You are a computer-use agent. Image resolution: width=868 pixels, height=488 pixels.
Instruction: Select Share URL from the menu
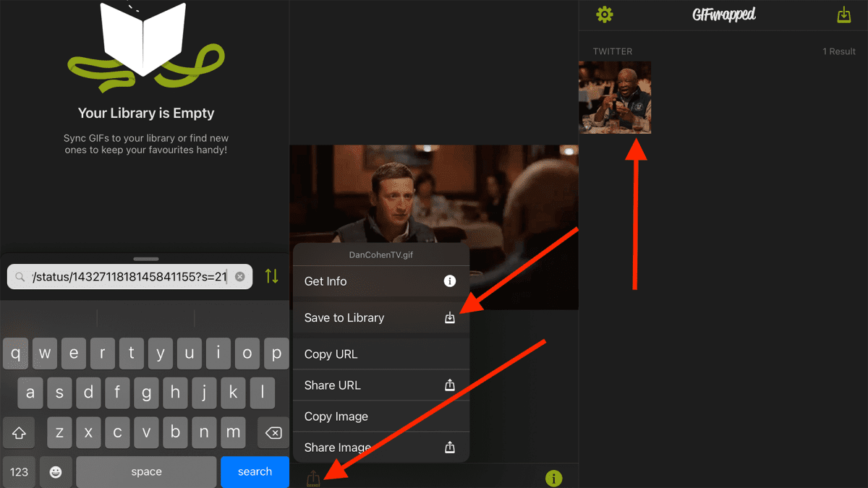[x=381, y=385]
